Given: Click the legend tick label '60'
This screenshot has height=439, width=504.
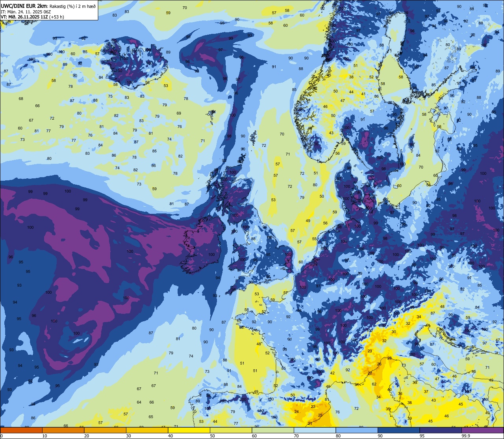Looking at the screenshot, I should [x=254, y=435].
